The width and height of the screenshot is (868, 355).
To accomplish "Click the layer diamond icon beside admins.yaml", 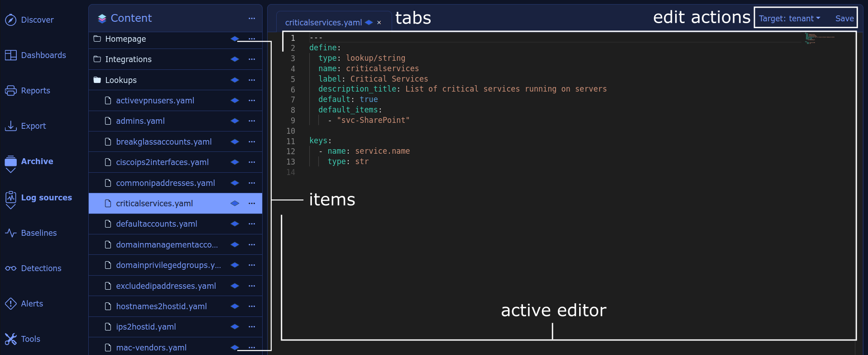I will [235, 121].
